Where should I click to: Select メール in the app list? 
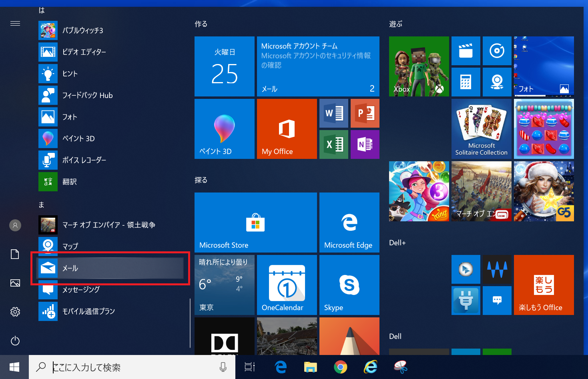(111, 268)
